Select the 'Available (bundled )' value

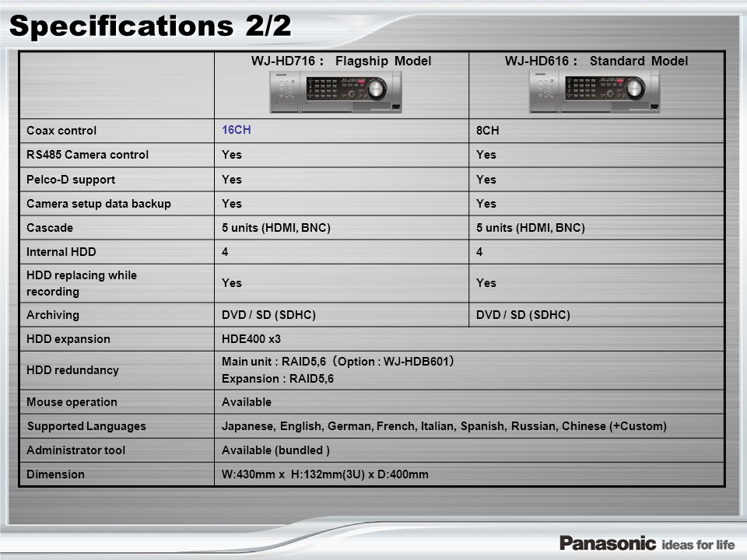[275, 450]
